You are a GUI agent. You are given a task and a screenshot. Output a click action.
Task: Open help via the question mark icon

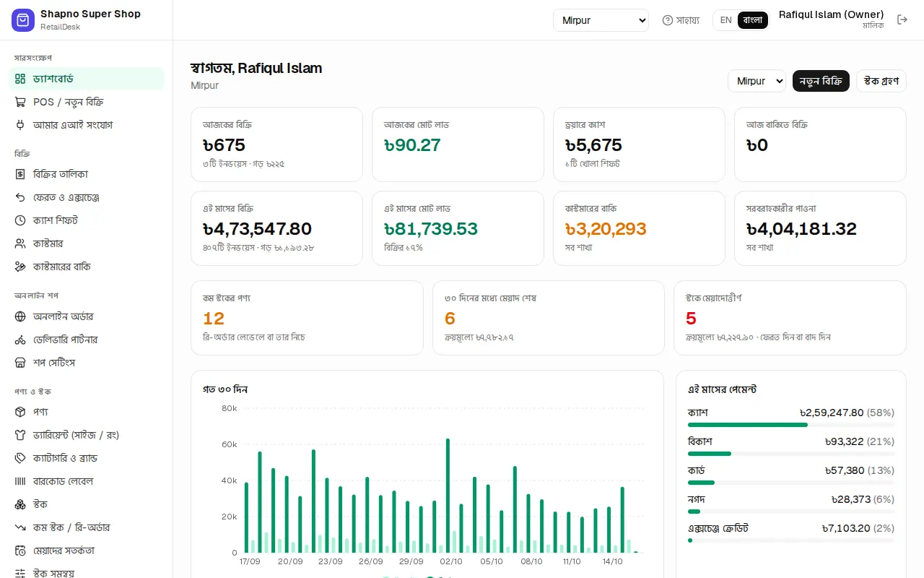coord(668,20)
